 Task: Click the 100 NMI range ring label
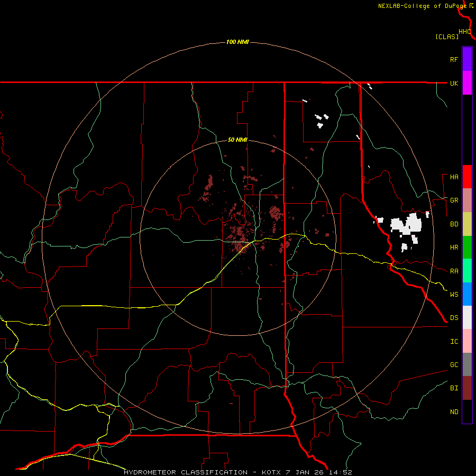pos(237,42)
